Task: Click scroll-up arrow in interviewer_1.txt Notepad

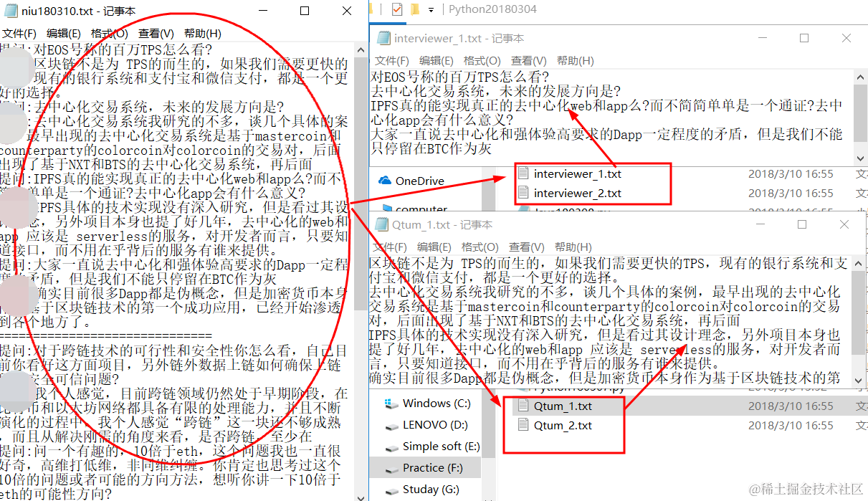Action: pos(861,77)
